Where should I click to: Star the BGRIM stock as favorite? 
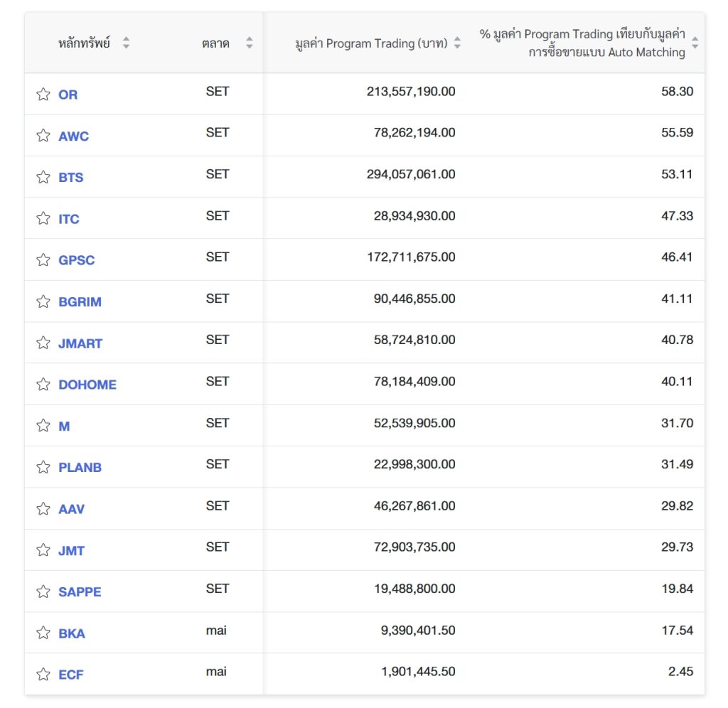pos(43,301)
